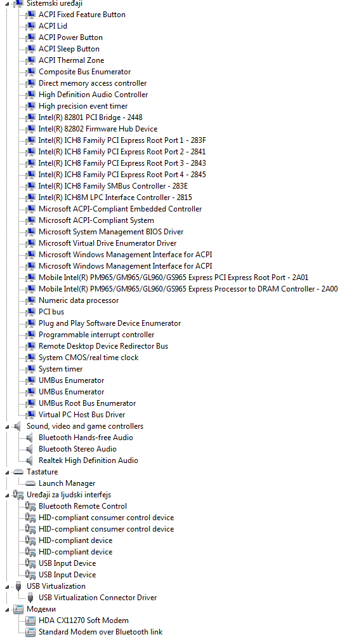
Task: Select ICH8 PCI Express Root Port 3 - 2843
Action: pyautogui.click(x=122, y=163)
